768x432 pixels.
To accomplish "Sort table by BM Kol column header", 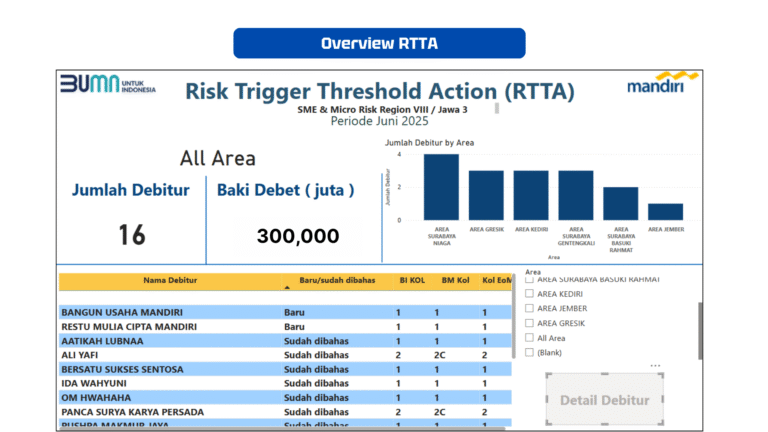I will 452,280.
